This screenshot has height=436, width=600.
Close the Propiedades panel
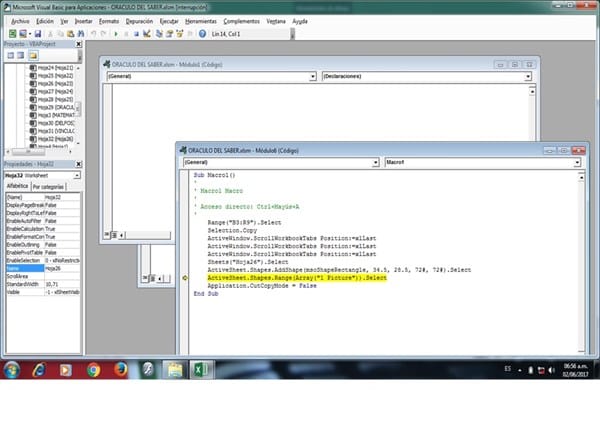80,162
